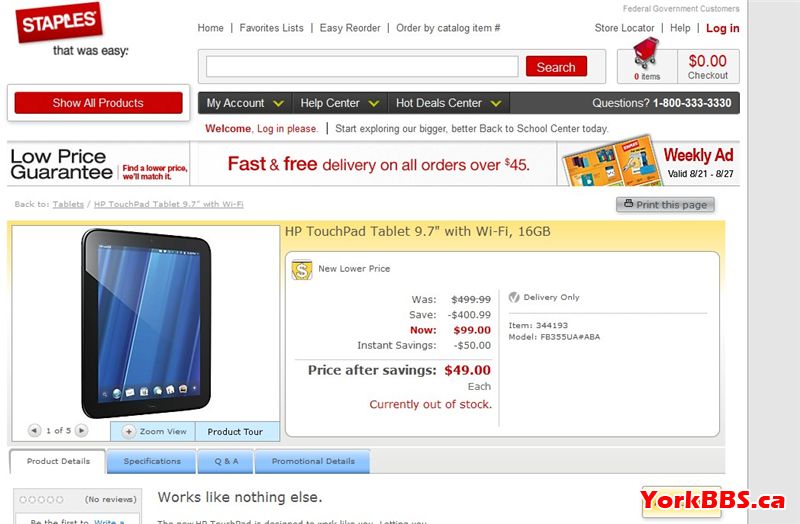Focus the search text field
Image resolution: width=800 pixels, height=524 pixels.
[362, 66]
